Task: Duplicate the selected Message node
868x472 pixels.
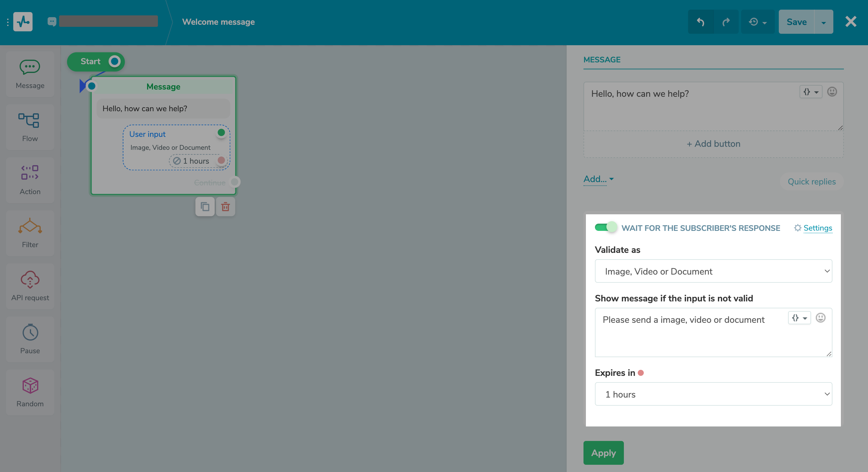Action: point(205,206)
